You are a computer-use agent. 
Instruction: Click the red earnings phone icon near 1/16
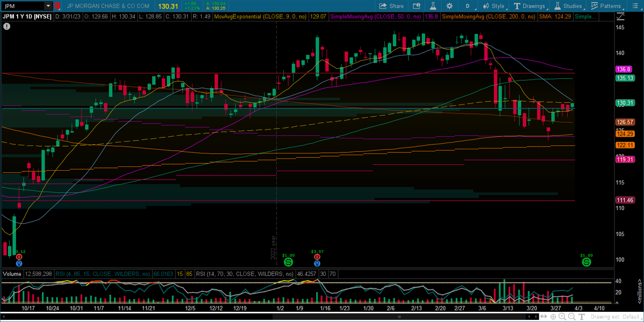coord(317,257)
